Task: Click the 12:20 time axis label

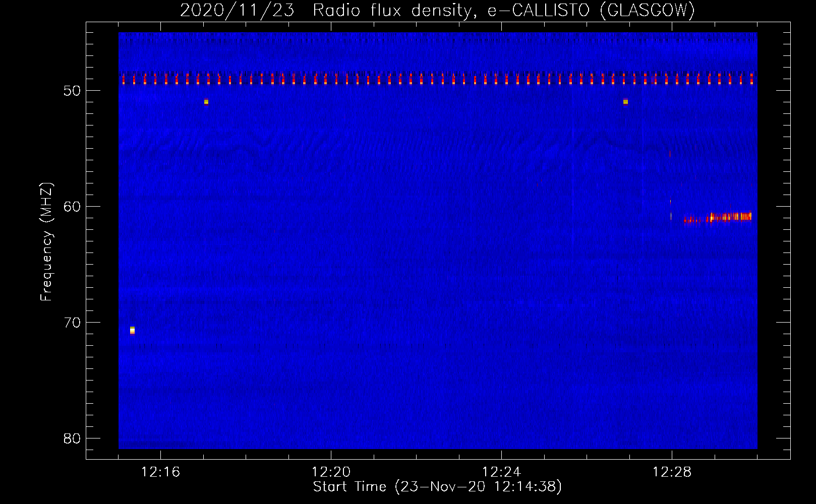Action: coord(331,472)
